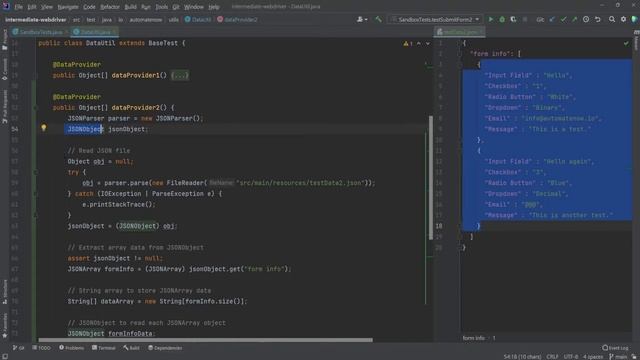Click dataProvider2 method breadcrumb
This screenshot has height=360, width=640.
coord(237,19)
